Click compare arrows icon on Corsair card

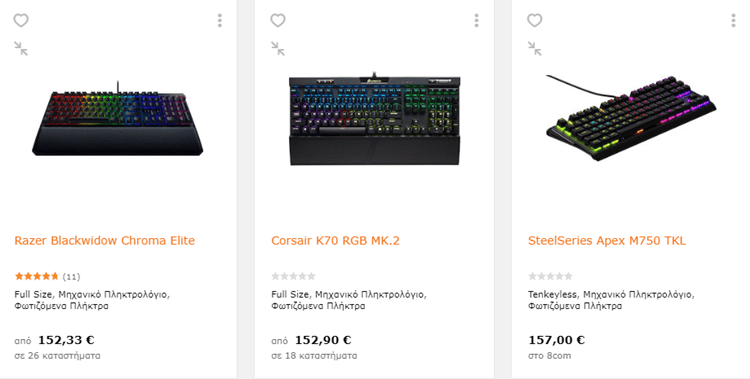point(278,48)
